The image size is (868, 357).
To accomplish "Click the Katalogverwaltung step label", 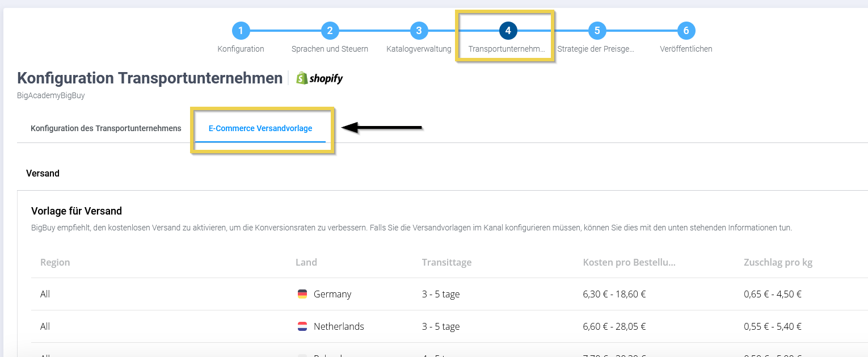I will [419, 49].
